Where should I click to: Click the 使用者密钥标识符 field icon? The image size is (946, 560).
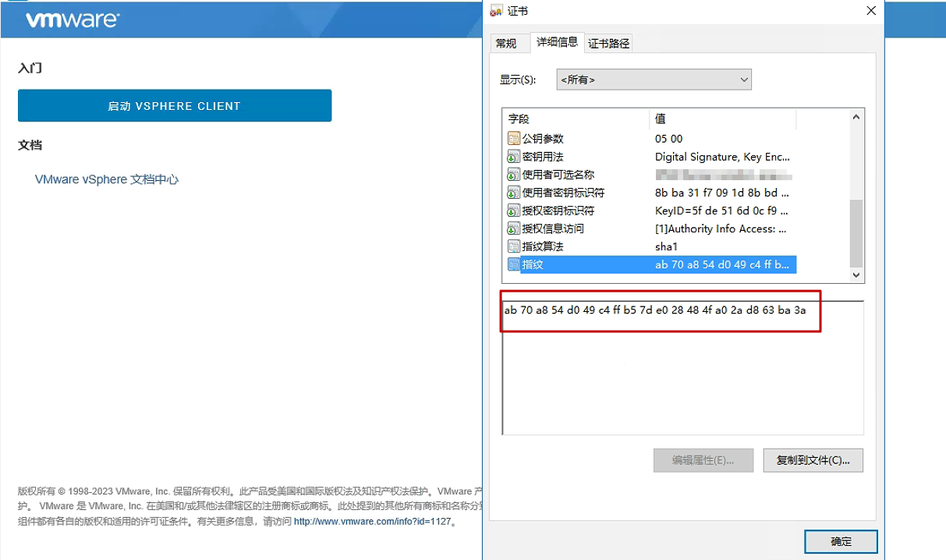(513, 193)
